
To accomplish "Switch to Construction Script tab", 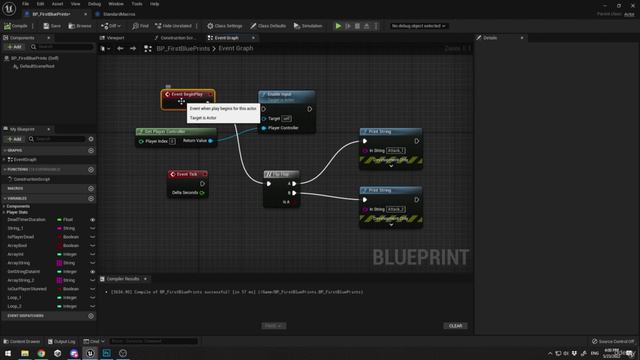I will click(176, 38).
